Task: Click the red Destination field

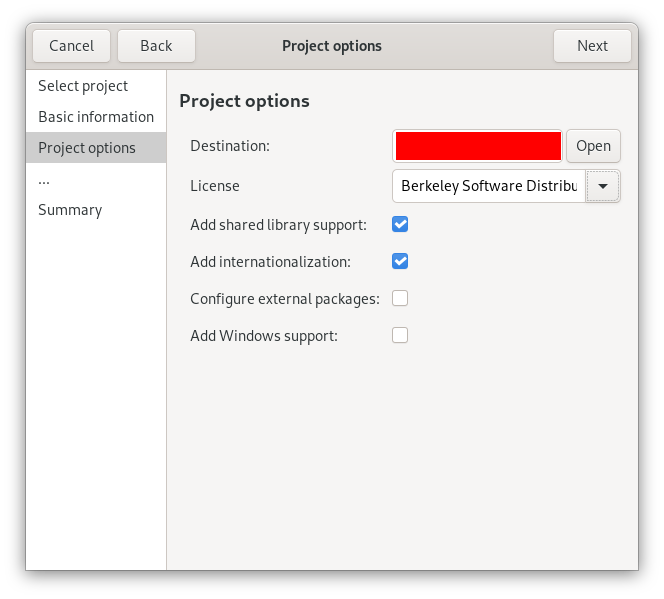Action: (x=478, y=146)
